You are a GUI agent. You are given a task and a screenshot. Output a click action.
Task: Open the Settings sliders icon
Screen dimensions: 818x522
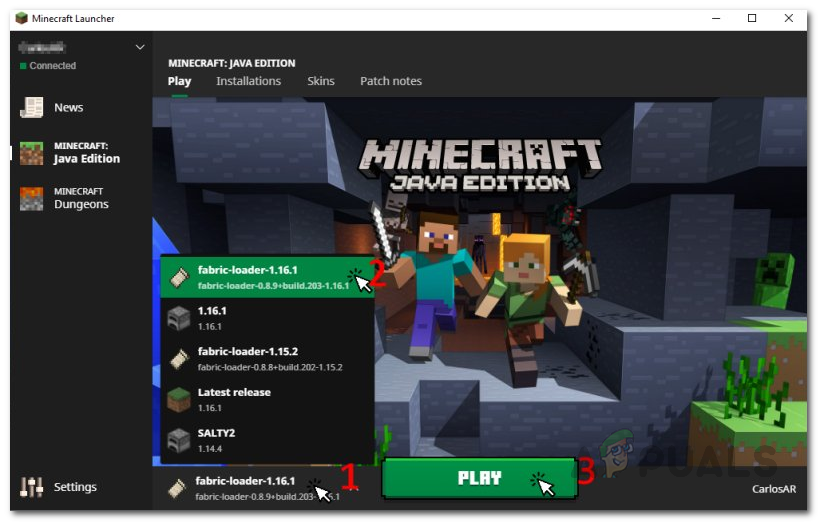(31, 487)
